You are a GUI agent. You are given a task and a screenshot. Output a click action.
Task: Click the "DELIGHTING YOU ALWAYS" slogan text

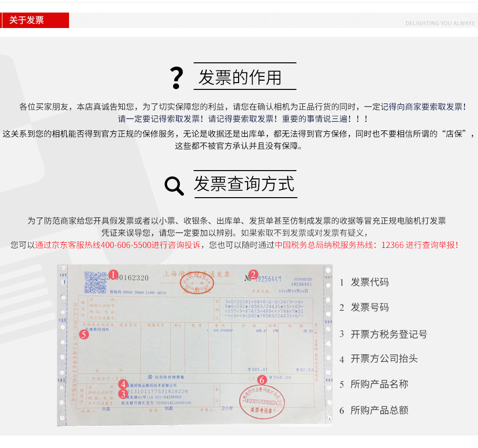tap(440, 23)
